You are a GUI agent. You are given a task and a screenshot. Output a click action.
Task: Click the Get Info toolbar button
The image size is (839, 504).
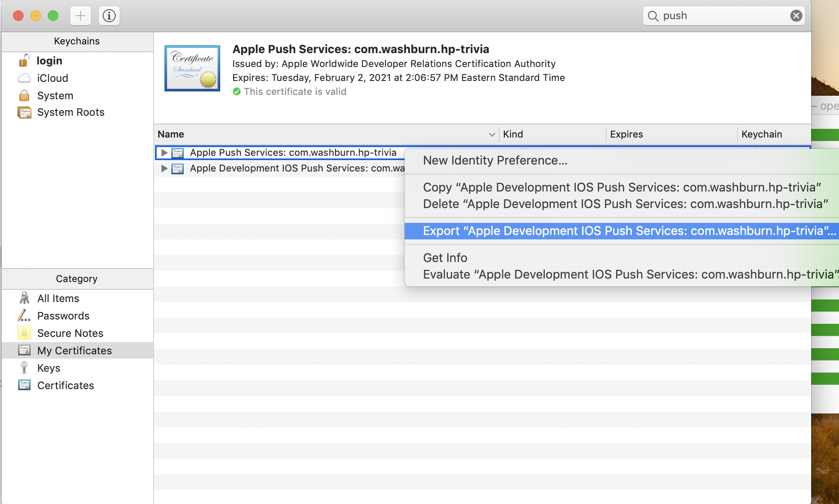click(109, 16)
